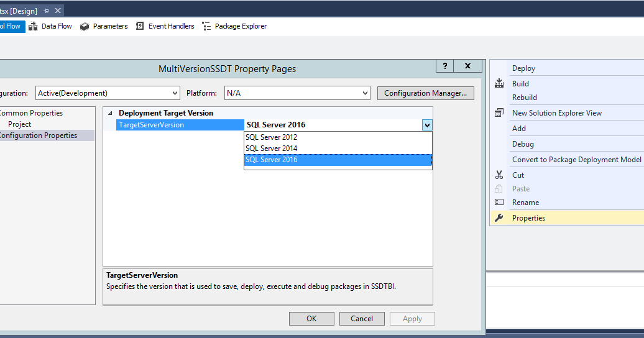
Task: Click the Parameters tab icon
Action: click(85, 26)
